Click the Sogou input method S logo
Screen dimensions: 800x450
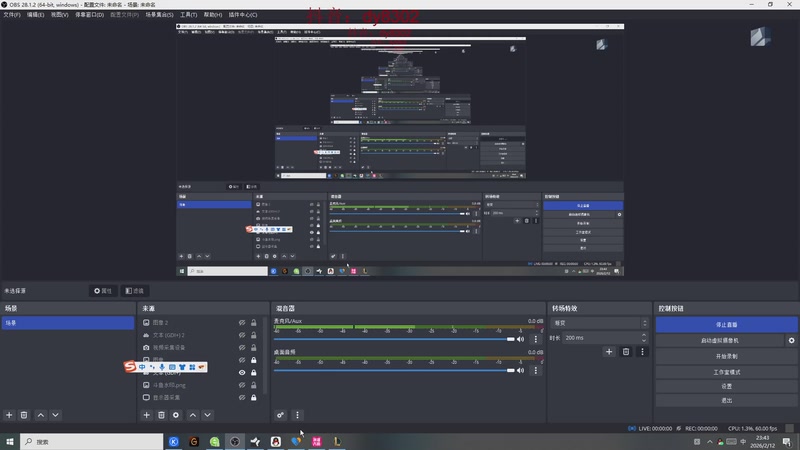[x=130, y=366]
